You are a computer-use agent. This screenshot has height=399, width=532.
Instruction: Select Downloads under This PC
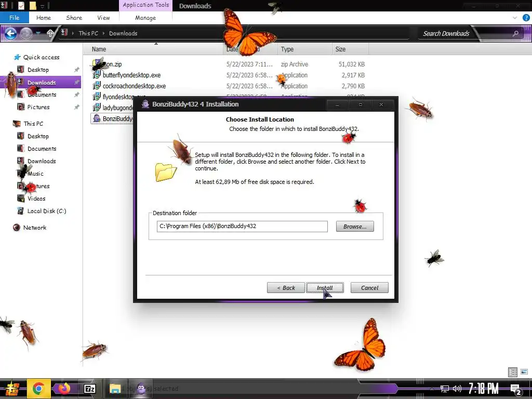click(42, 161)
